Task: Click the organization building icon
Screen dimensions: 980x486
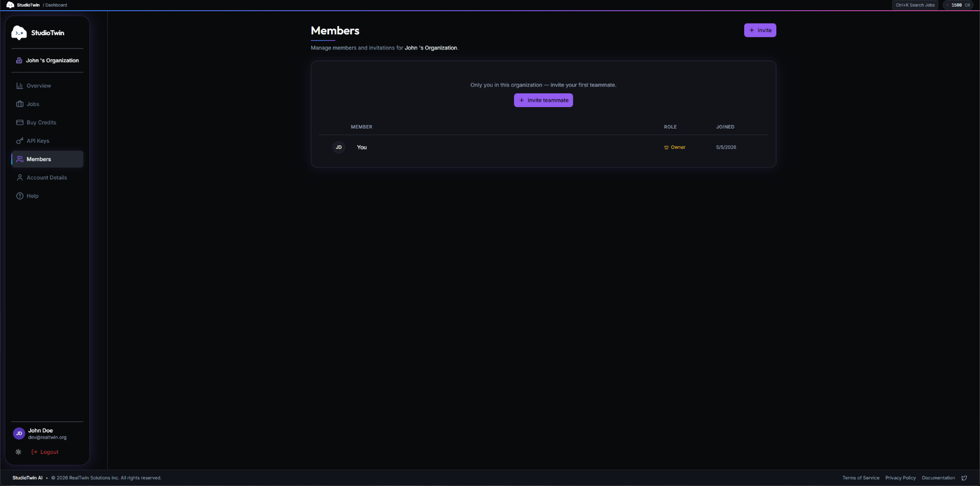Action: [19, 60]
